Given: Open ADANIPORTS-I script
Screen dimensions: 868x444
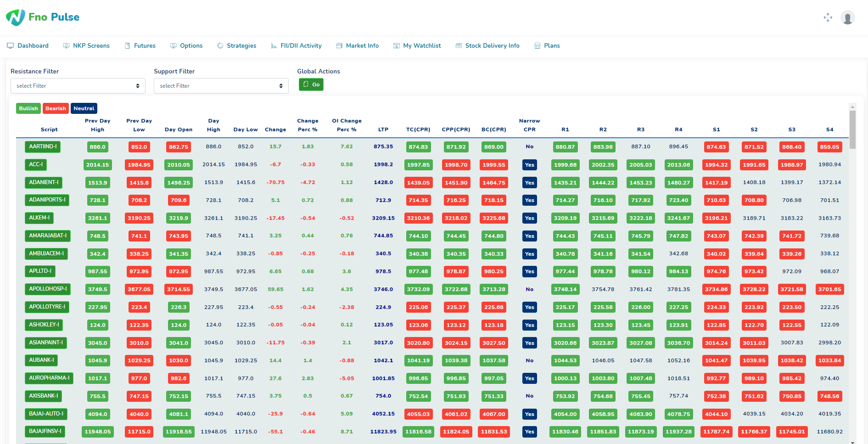Looking at the screenshot, I should click(x=47, y=200).
